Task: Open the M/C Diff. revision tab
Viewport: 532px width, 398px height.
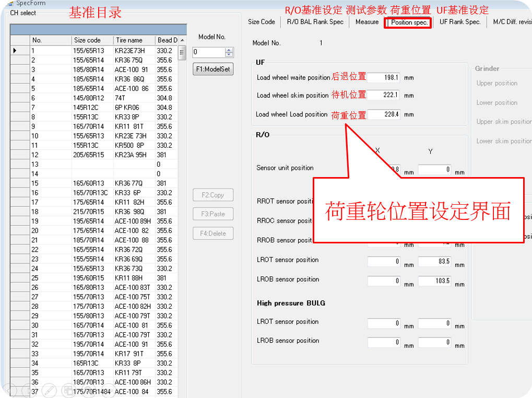Action: [511, 22]
